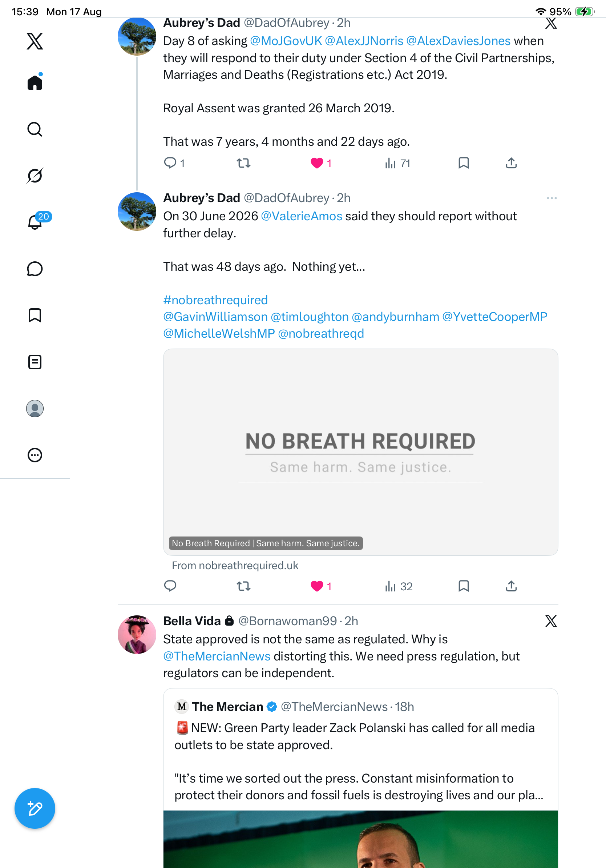Bookmark the nobreathrequired link post

464,586
